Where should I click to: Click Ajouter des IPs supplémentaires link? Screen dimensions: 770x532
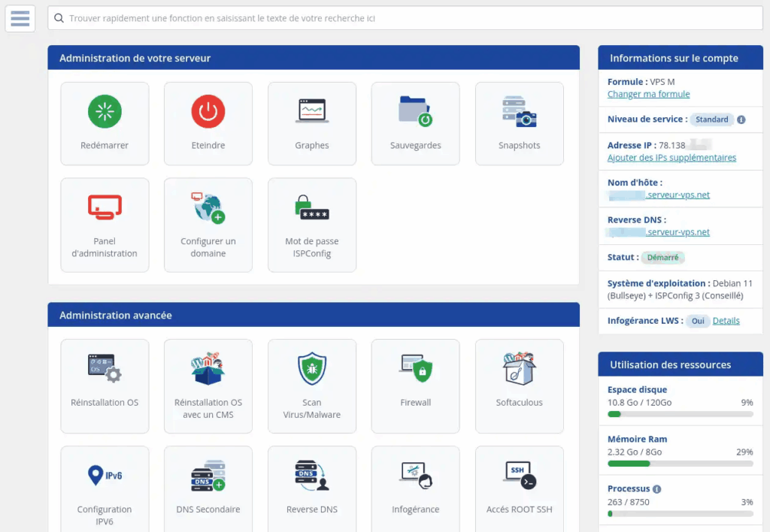tap(671, 158)
